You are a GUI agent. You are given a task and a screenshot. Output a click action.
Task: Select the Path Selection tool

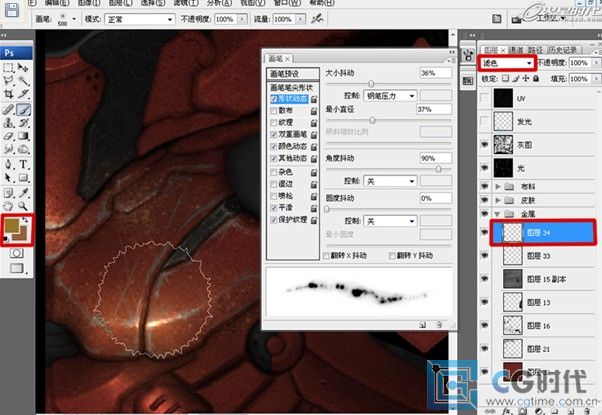[x=8, y=177]
